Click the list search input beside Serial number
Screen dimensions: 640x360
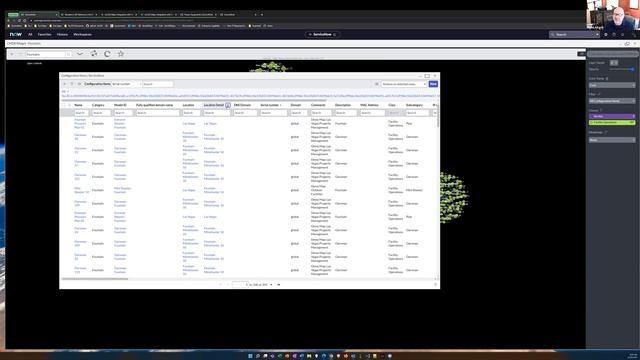tap(158, 84)
